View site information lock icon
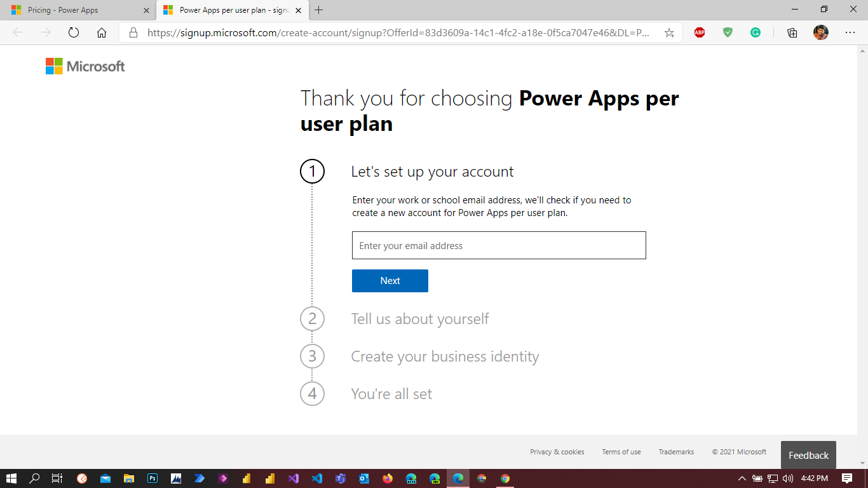This screenshot has width=868, height=488. tap(133, 33)
